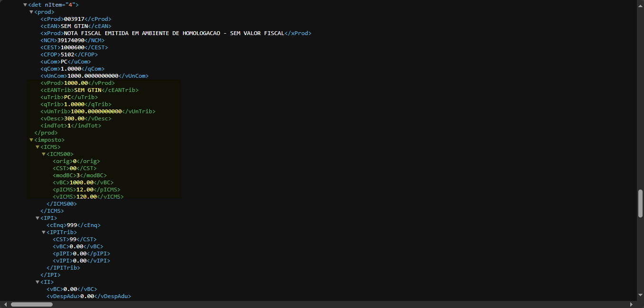Click the vUnTrib 1000.0000000000 line
Screen dimensions: 644x308
pyautogui.click(x=98, y=111)
